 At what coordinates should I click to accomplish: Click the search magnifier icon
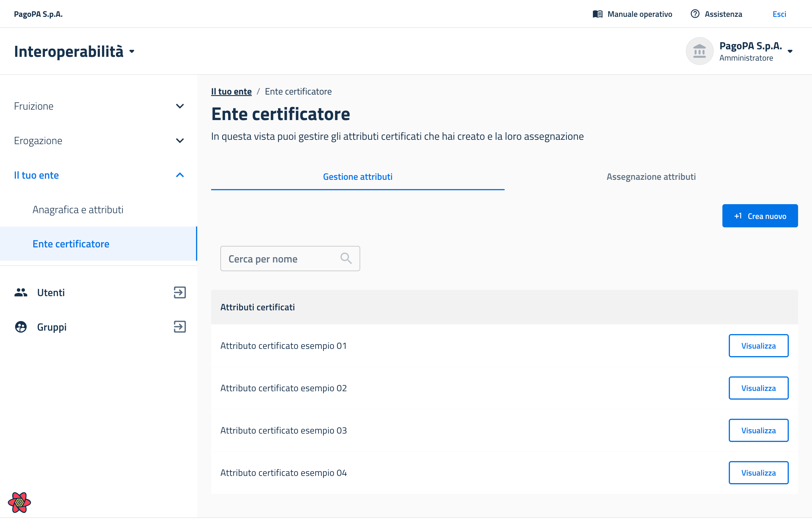pyautogui.click(x=346, y=259)
